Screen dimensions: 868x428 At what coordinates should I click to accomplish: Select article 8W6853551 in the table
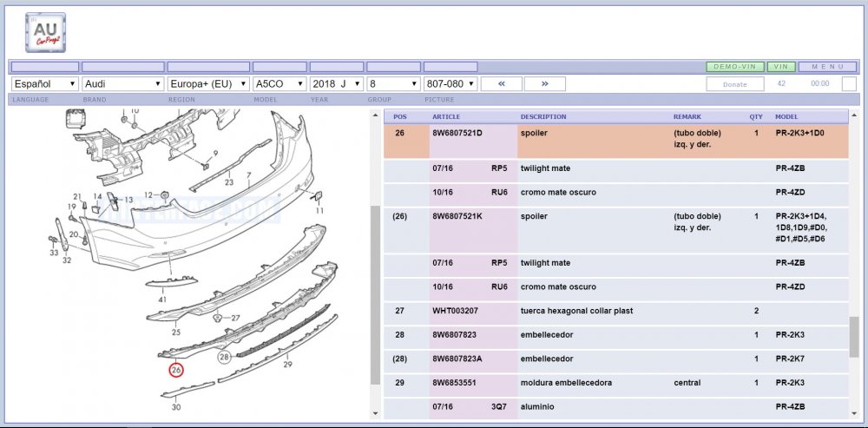[x=455, y=383]
